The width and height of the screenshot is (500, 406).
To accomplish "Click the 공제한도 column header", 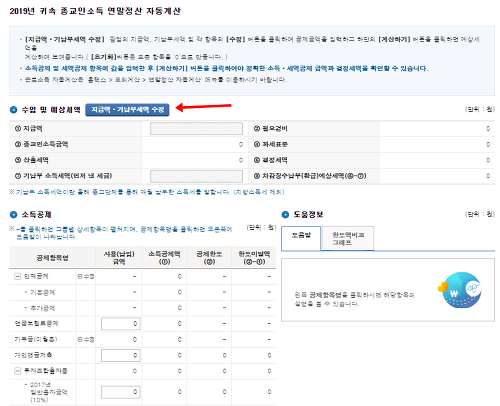I will (209, 258).
